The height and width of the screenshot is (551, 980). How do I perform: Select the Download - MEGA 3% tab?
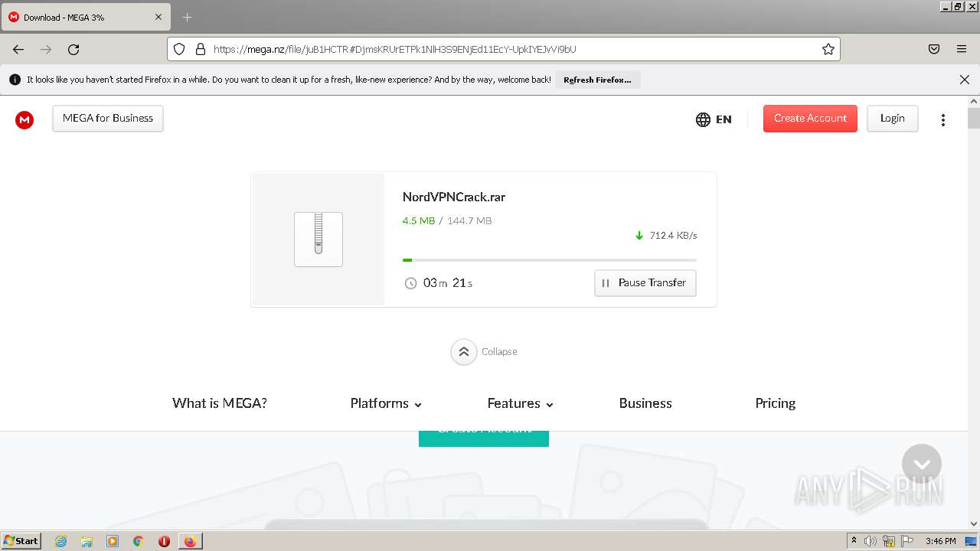tap(84, 17)
